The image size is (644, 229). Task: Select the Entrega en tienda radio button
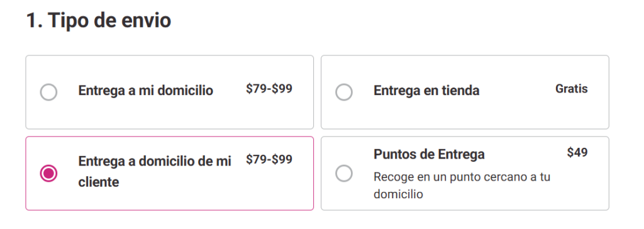344,92
